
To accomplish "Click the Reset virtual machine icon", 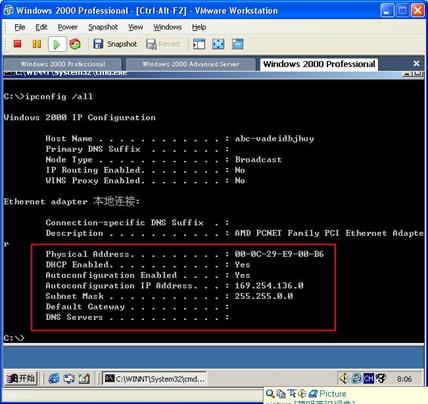I will click(x=75, y=44).
